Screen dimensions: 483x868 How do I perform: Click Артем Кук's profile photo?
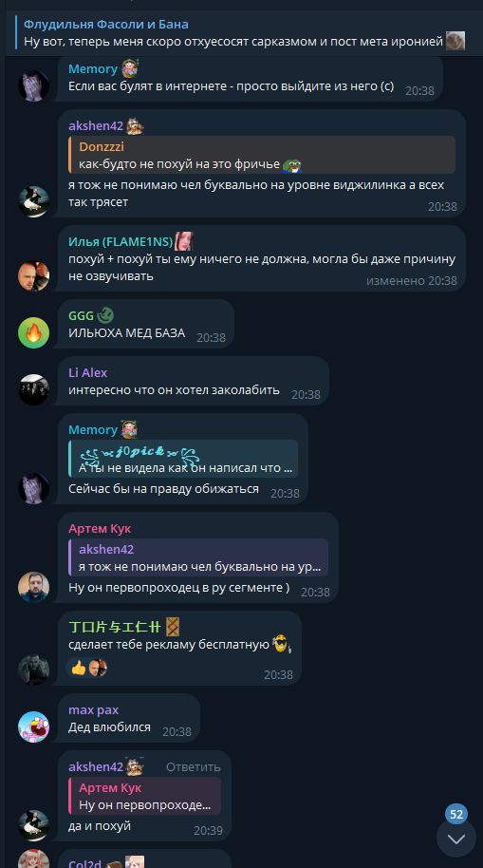pos(34,587)
